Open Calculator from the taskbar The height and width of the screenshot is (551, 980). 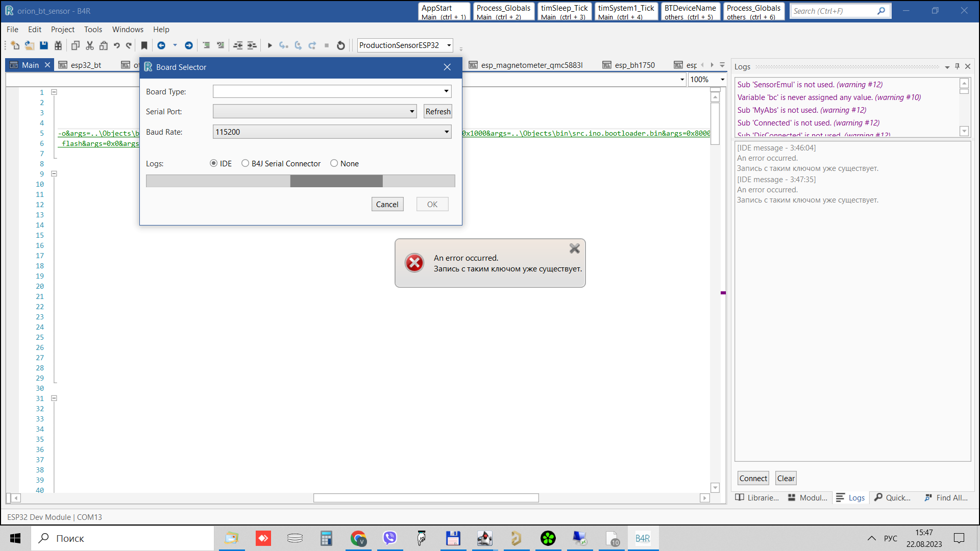[326, 538]
